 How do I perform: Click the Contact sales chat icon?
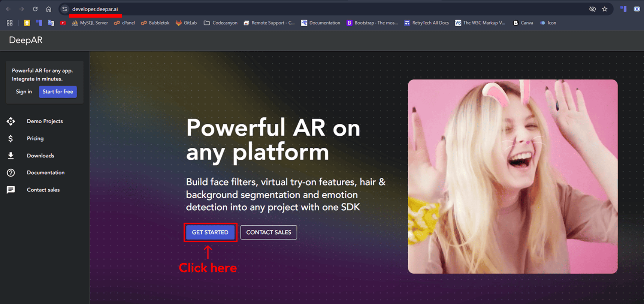coord(11,190)
